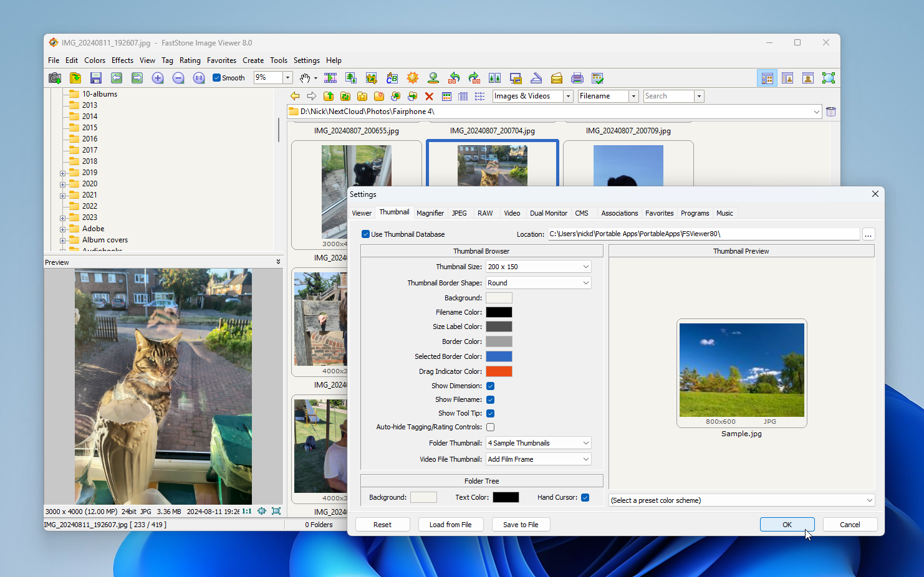
Task: Toggle the Smooth checkbox in toolbar
Action: pyautogui.click(x=217, y=78)
